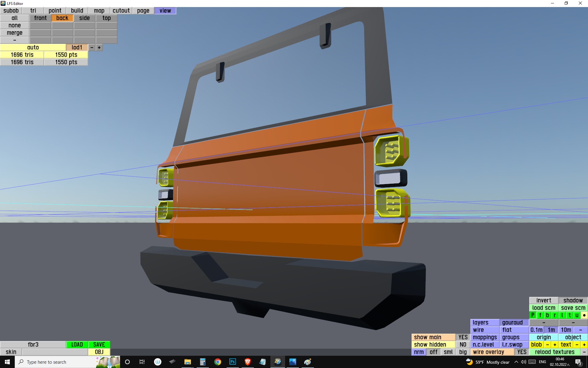
Task: Decrease blob size with minus button
Action: 547,345
